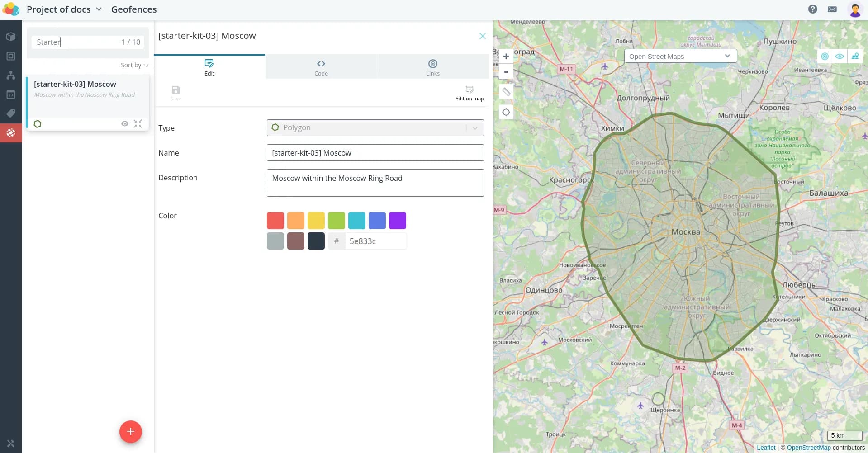Image resolution: width=868 pixels, height=453 pixels.
Task: Switch to the Code tab
Action: click(321, 67)
